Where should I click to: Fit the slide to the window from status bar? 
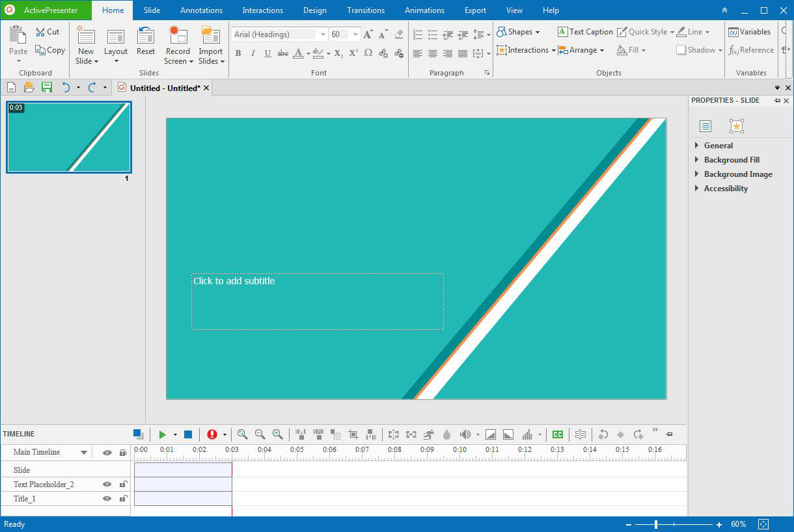763,524
